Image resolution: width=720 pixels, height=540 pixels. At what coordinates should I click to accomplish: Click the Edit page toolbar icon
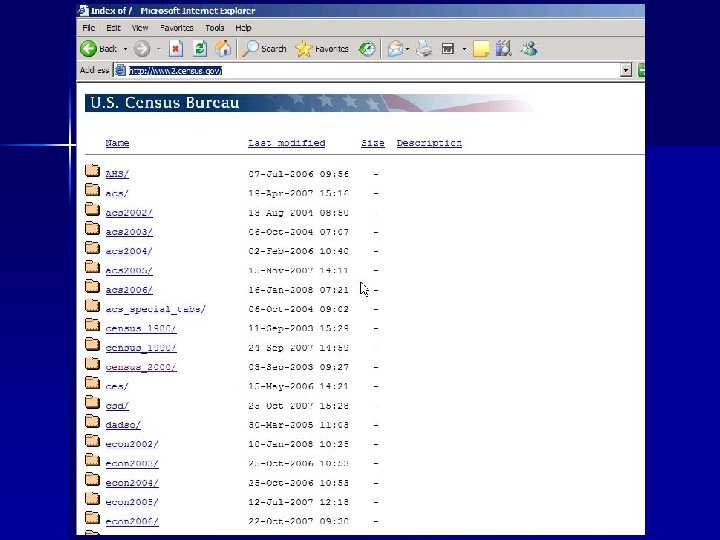click(x=448, y=49)
